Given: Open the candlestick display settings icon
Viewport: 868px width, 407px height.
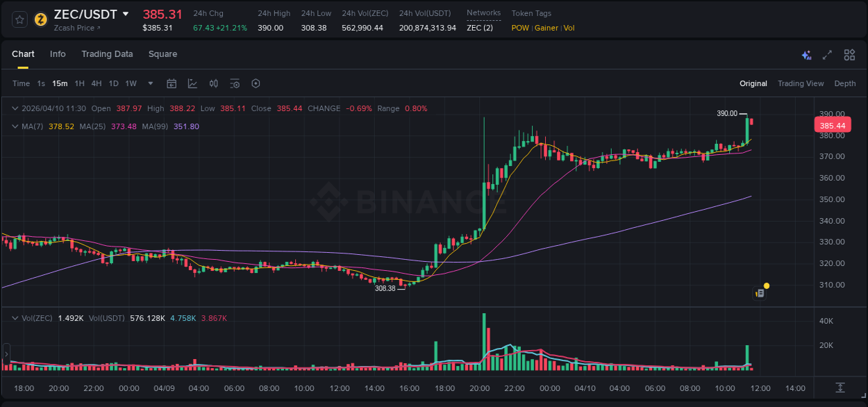Looking at the screenshot, I should pyautogui.click(x=213, y=83).
